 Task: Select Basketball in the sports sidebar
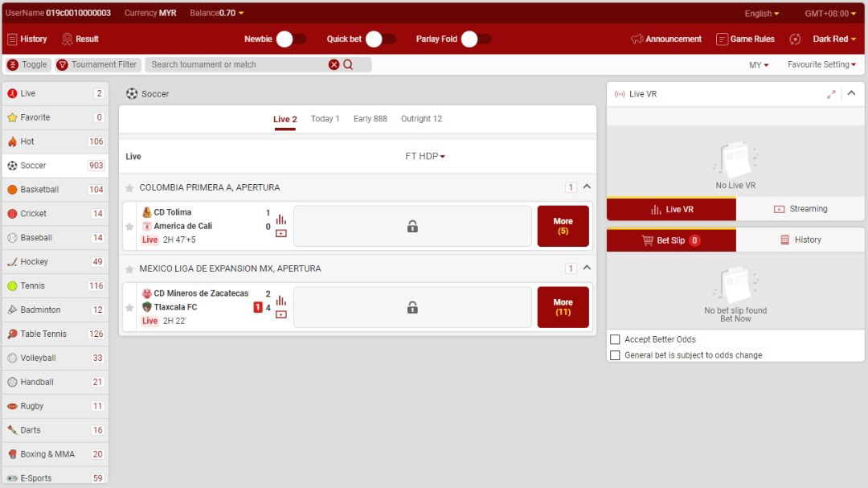(x=39, y=190)
